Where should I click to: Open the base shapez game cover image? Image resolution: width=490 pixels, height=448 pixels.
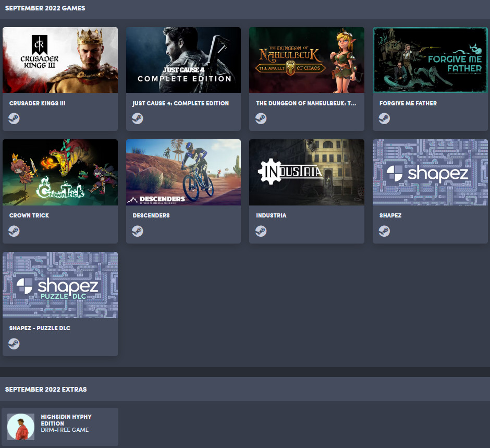430,172
